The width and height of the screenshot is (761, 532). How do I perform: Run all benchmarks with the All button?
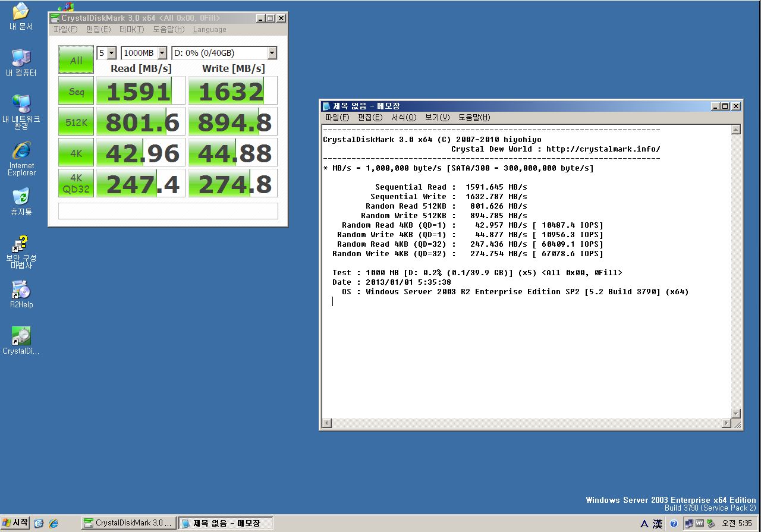pos(76,60)
